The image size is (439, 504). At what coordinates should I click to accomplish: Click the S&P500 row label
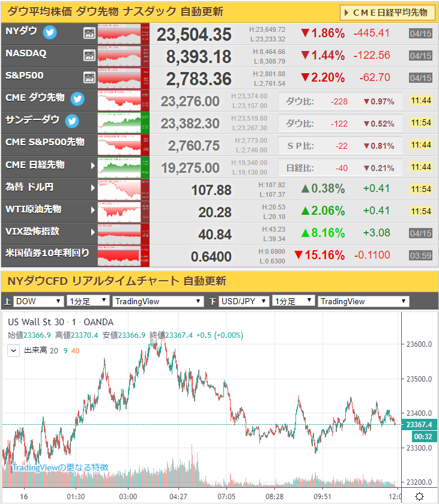coord(25,76)
